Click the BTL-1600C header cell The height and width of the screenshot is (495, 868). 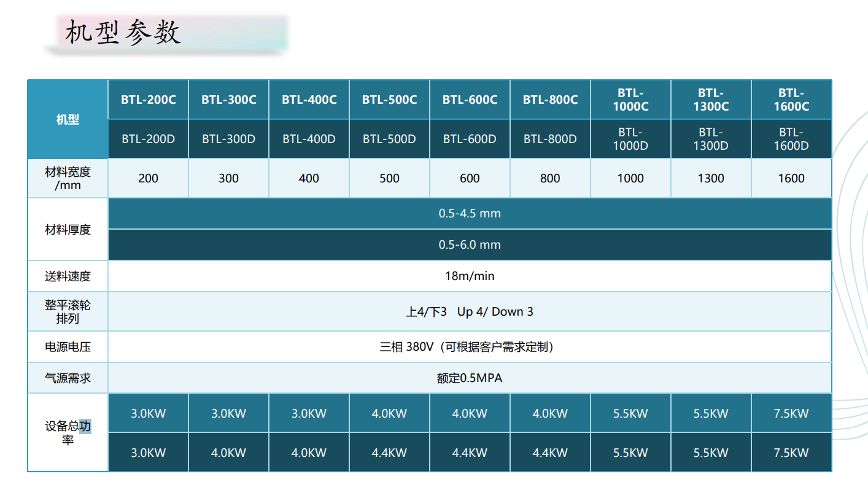[x=791, y=99]
